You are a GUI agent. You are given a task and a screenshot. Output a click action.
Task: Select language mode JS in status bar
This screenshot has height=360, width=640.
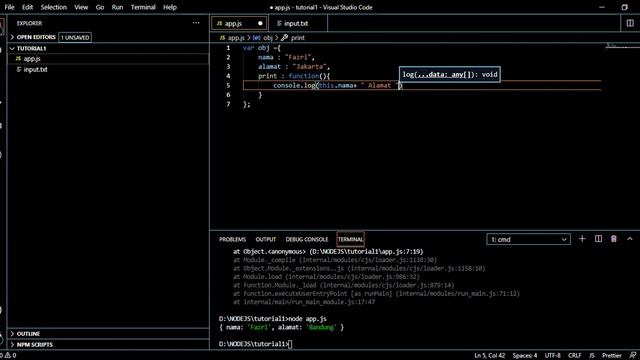click(591, 355)
